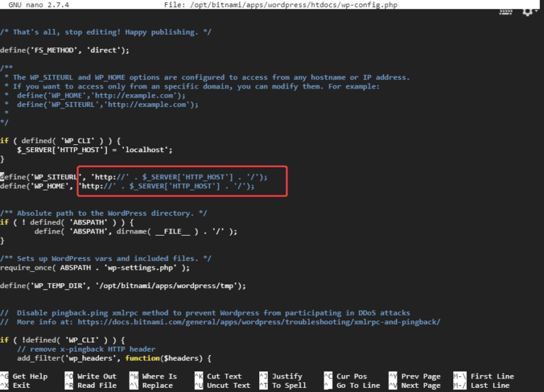Click the Cur Pos shortcut
The image size is (544, 392).
[352, 376]
